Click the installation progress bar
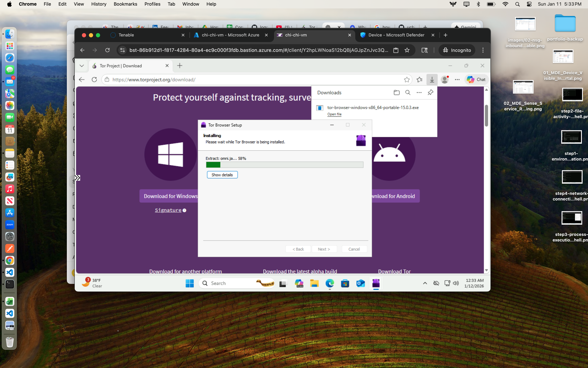 coord(285,165)
